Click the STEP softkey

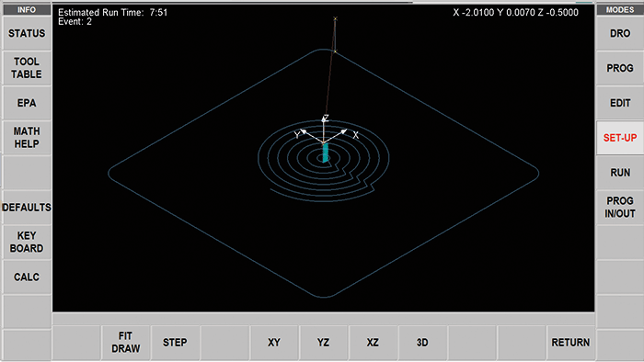(175, 343)
